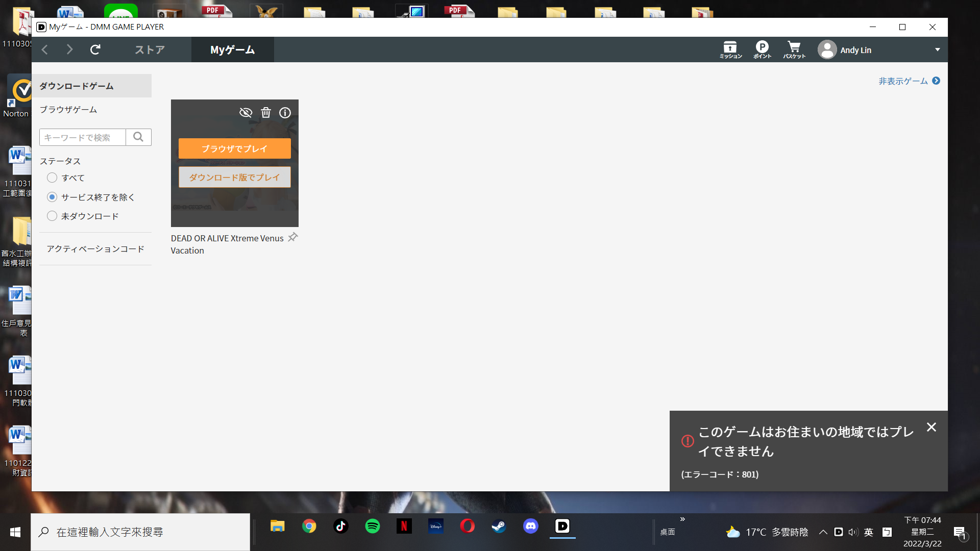The width and height of the screenshot is (980, 551).
Task: Open the バスケット (cart) icon
Action: (794, 49)
